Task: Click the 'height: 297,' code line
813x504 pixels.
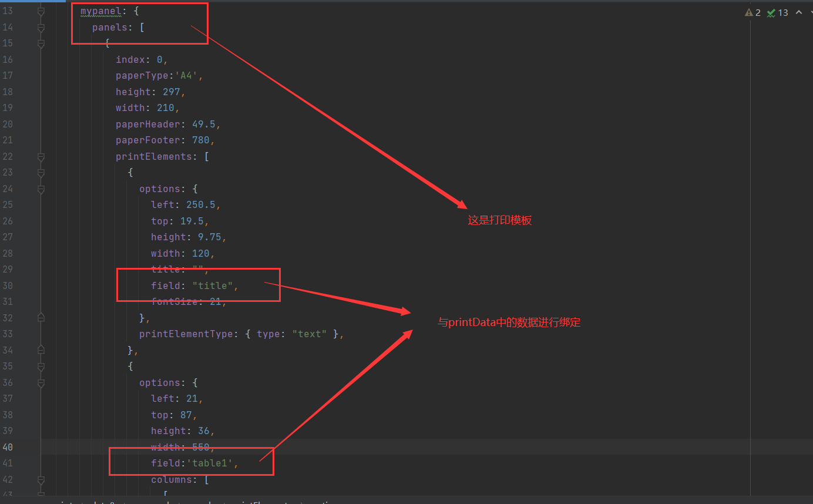Action: click(x=151, y=92)
